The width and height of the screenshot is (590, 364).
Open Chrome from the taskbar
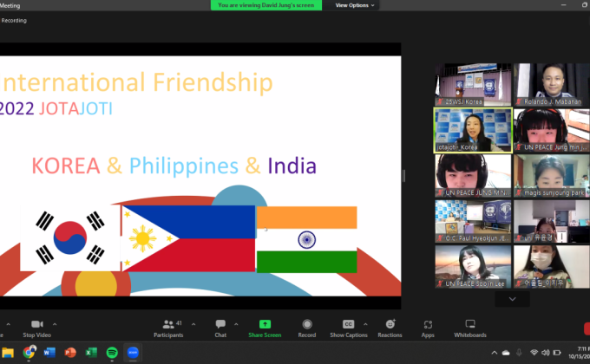tap(29, 353)
